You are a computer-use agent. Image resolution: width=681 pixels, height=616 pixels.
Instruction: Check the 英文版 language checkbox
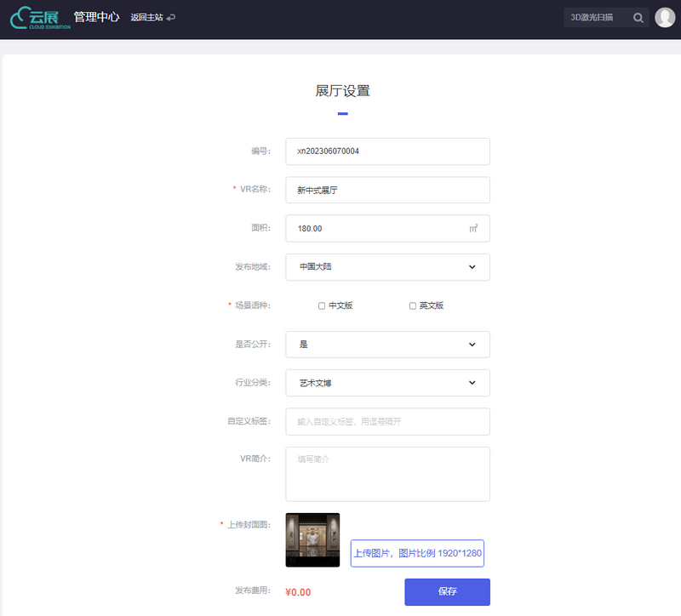pos(412,305)
